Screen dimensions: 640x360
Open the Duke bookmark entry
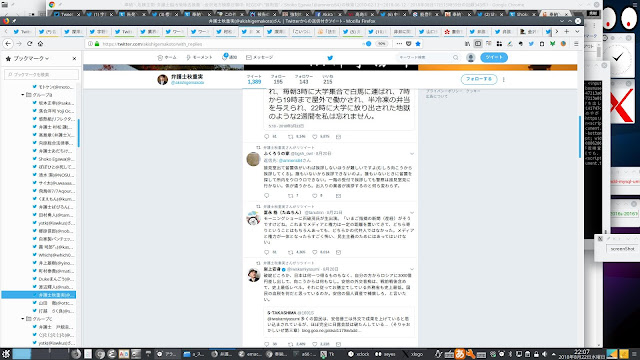pos(54,279)
